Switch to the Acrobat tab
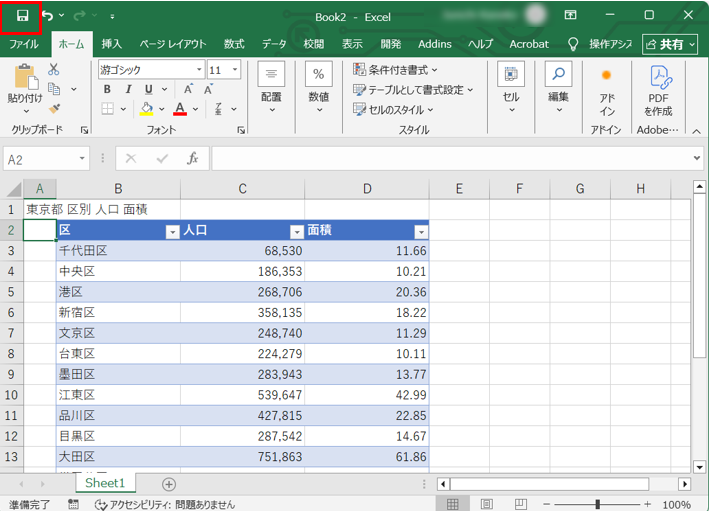This screenshot has height=511, width=713. (x=529, y=44)
